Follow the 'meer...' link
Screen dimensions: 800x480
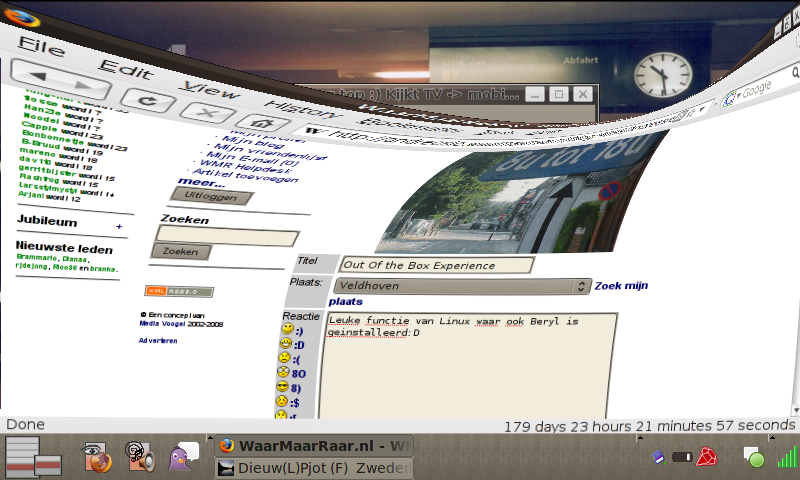pyautogui.click(x=201, y=182)
